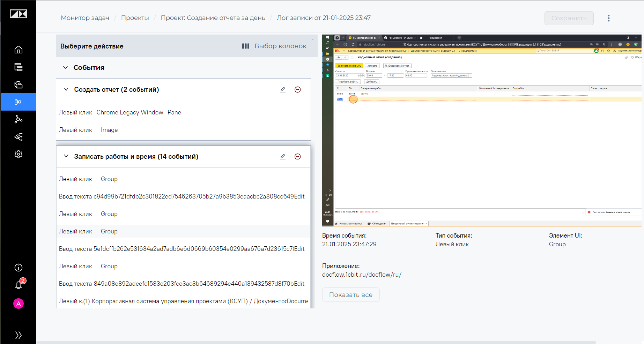This screenshot has width=644, height=344.
Task: Collapse 'Записать работы и время' group
Action: [x=66, y=156]
